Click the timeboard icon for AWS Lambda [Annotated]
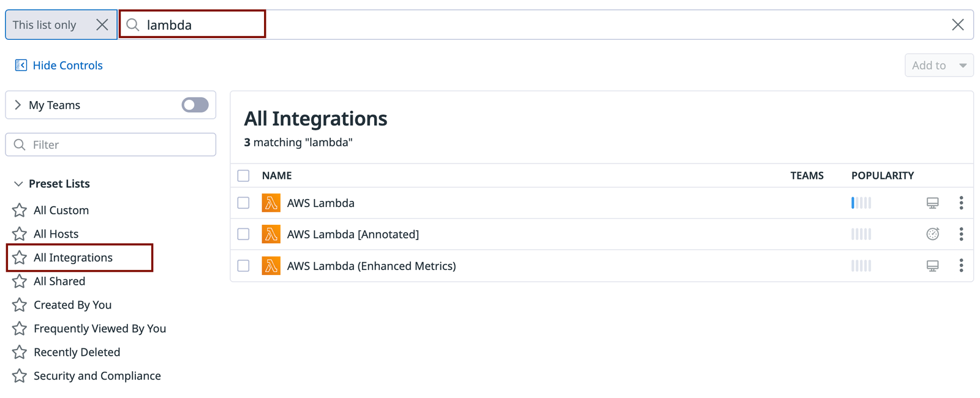The image size is (980, 398). click(932, 234)
